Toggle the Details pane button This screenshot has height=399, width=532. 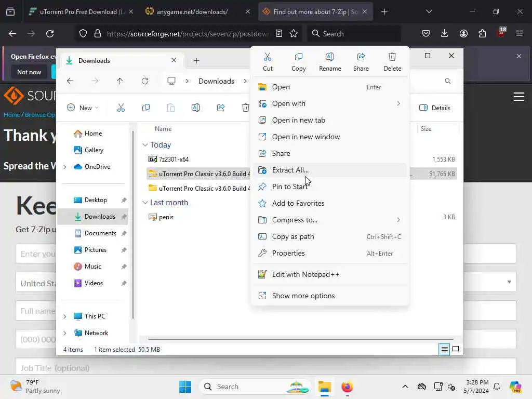[435, 108]
